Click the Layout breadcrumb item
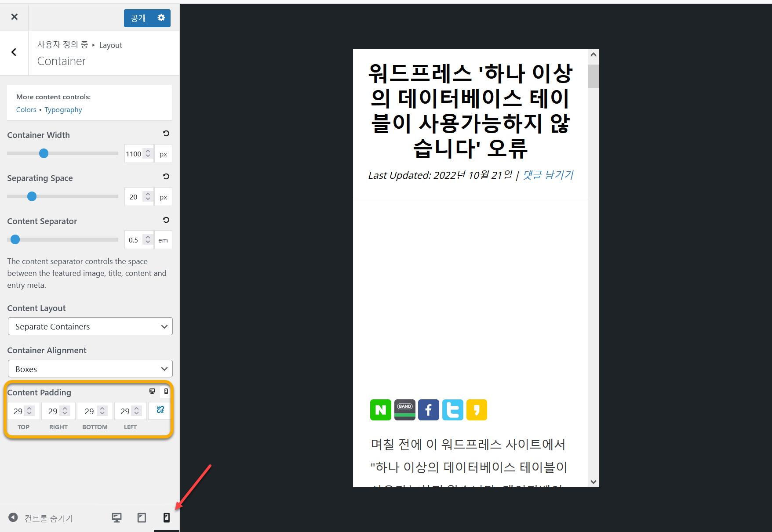772x532 pixels. pos(110,45)
